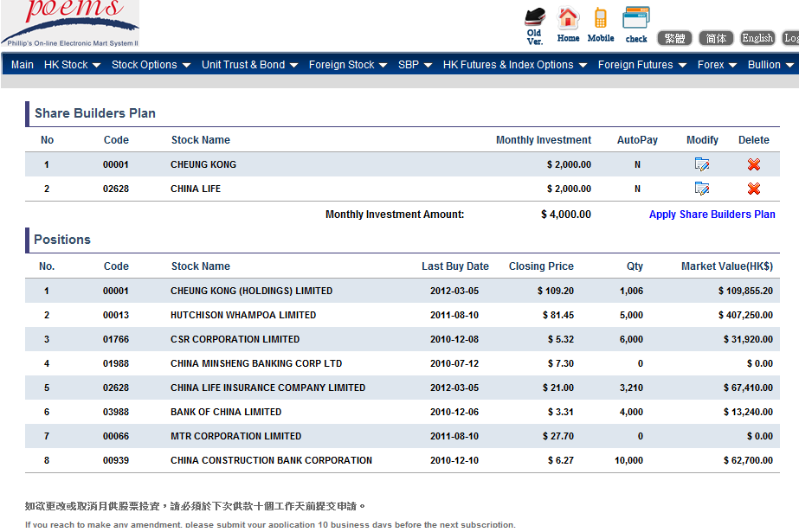Modify the CHINA LIFE plan entry

(702, 189)
